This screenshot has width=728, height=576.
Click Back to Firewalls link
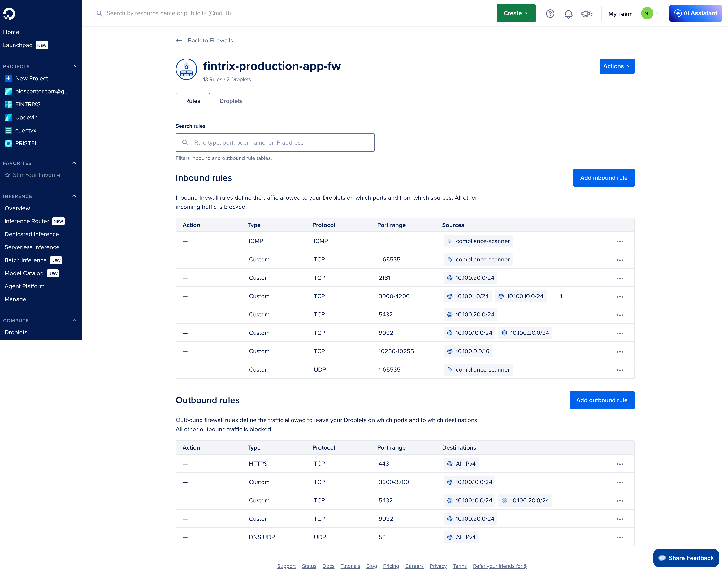(210, 41)
